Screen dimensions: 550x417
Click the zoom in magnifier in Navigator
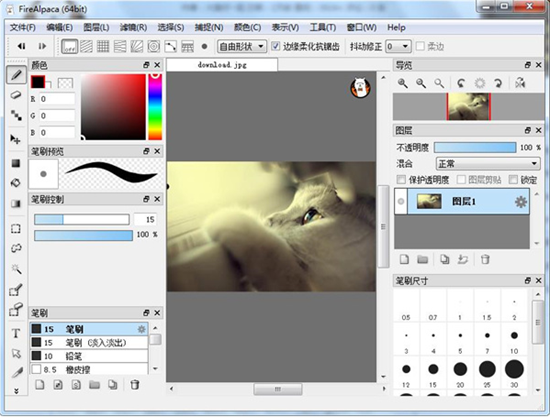point(402,83)
